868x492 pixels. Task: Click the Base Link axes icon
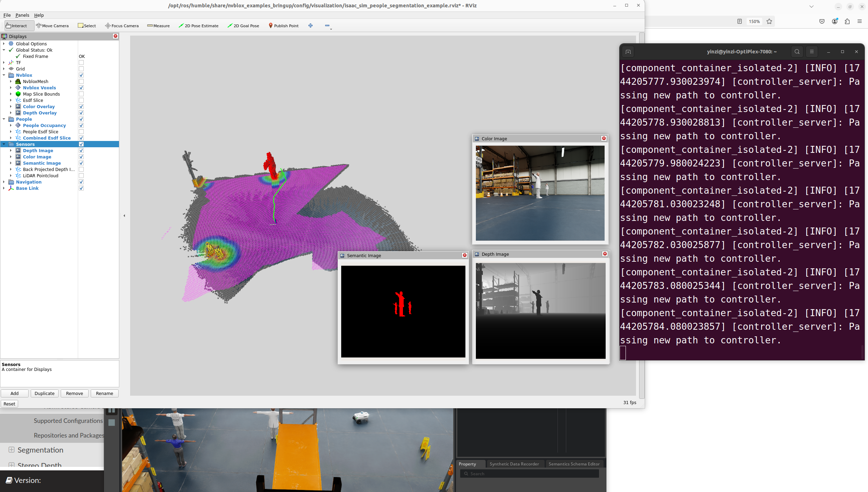[11, 188]
